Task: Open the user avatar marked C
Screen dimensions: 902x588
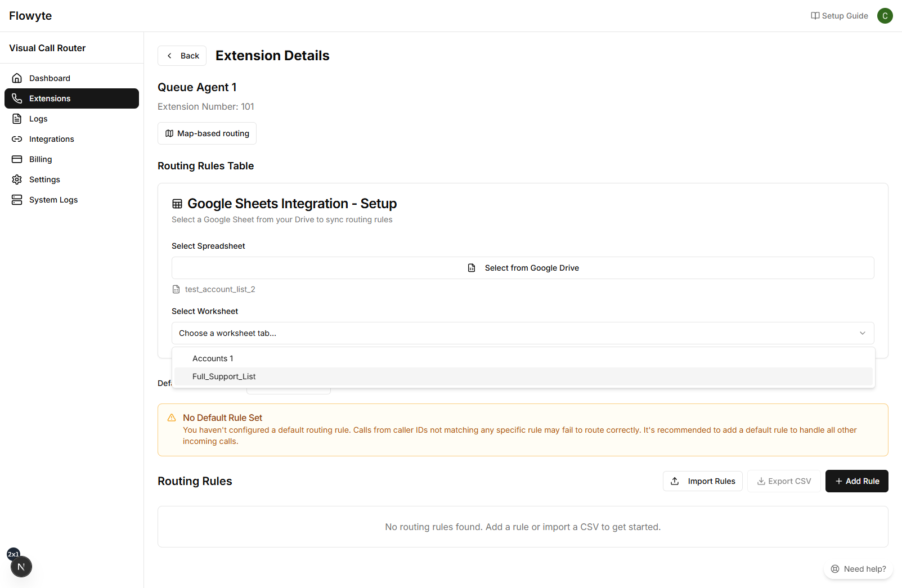Action: [884, 16]
